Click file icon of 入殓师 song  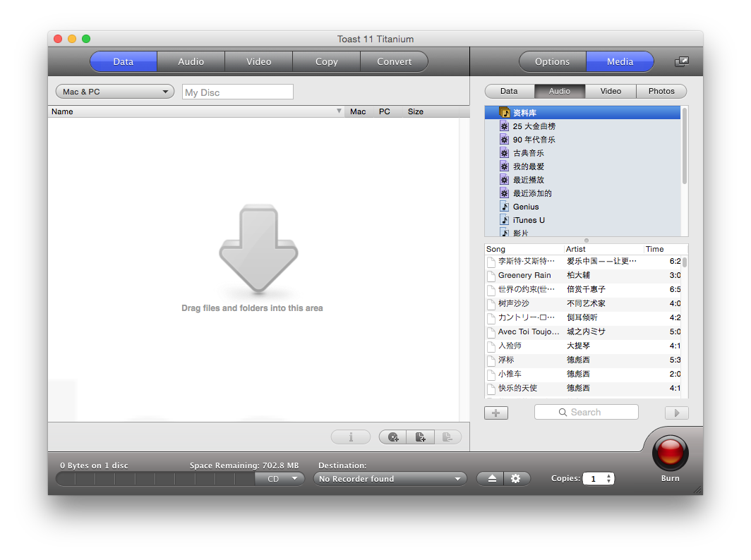[491, 346]
